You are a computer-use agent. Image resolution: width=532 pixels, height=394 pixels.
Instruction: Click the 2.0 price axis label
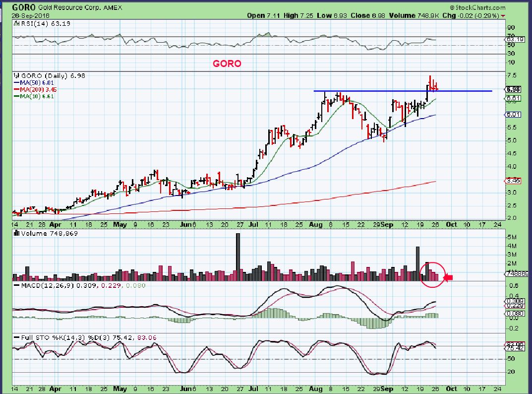pyautogui.click(x=512, y=218)
